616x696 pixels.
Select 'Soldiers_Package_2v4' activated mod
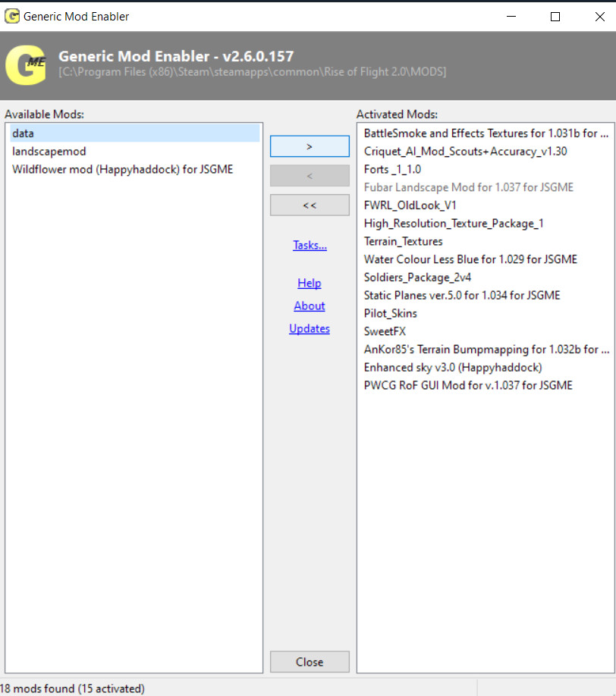(486, 277)
